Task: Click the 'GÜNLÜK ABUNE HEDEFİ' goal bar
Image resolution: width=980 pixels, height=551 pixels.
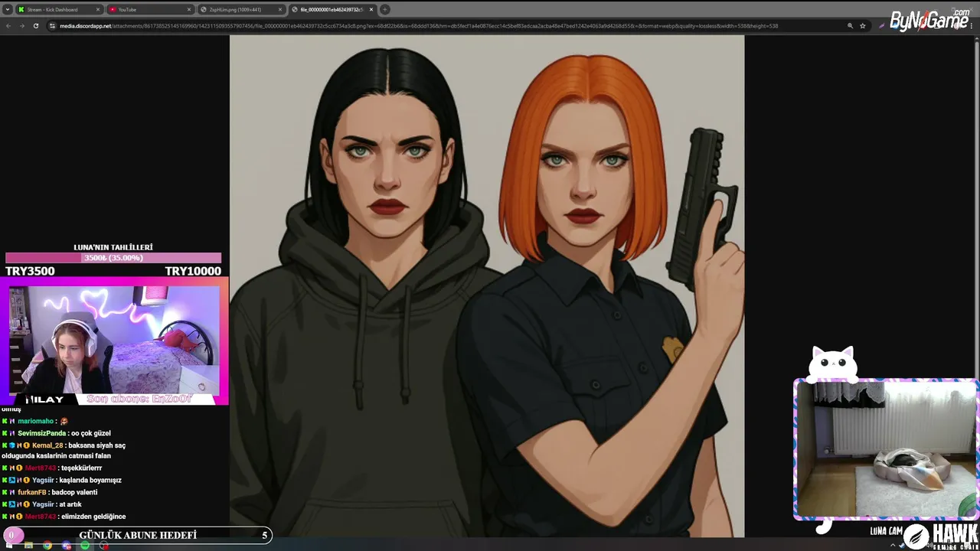Action: coord(136,535)
